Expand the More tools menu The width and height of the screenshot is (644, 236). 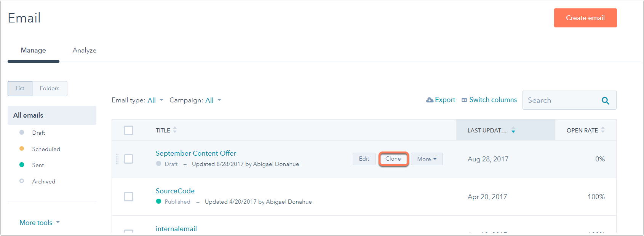[x=40, y=223]
